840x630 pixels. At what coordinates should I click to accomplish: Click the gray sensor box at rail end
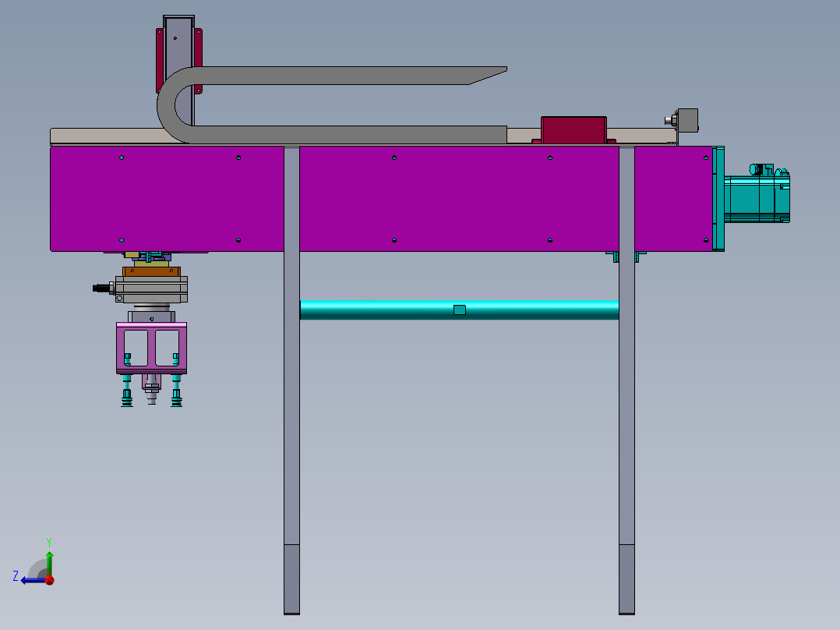coord(688,121)
